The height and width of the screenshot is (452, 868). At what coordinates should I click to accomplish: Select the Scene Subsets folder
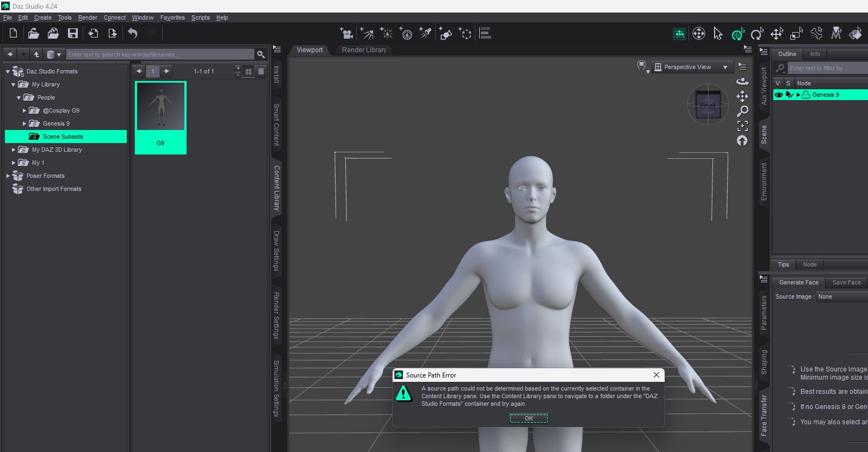pos(66,137)
